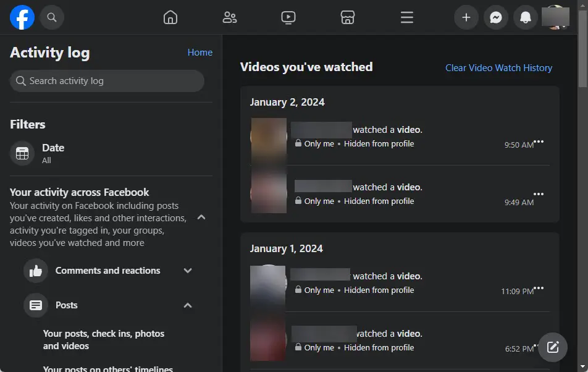
Task: Expand the Comments and reactions chevron
Action: coord(188,271)
